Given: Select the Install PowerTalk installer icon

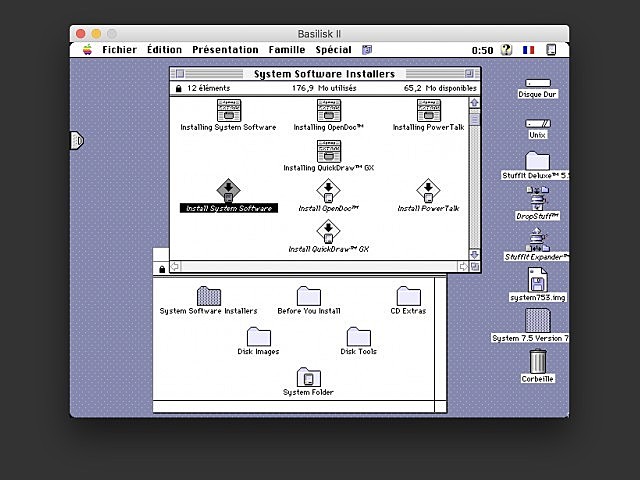Looking at the screenshot, I should point(428,190).
